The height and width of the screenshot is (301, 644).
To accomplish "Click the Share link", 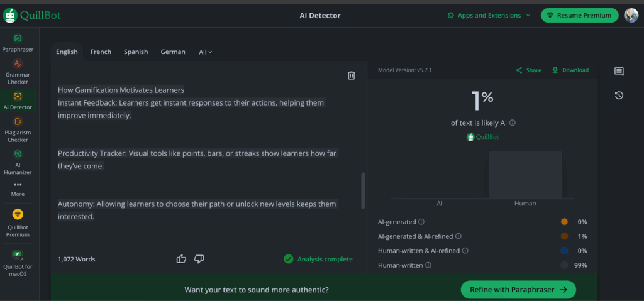I will point(528,70).
